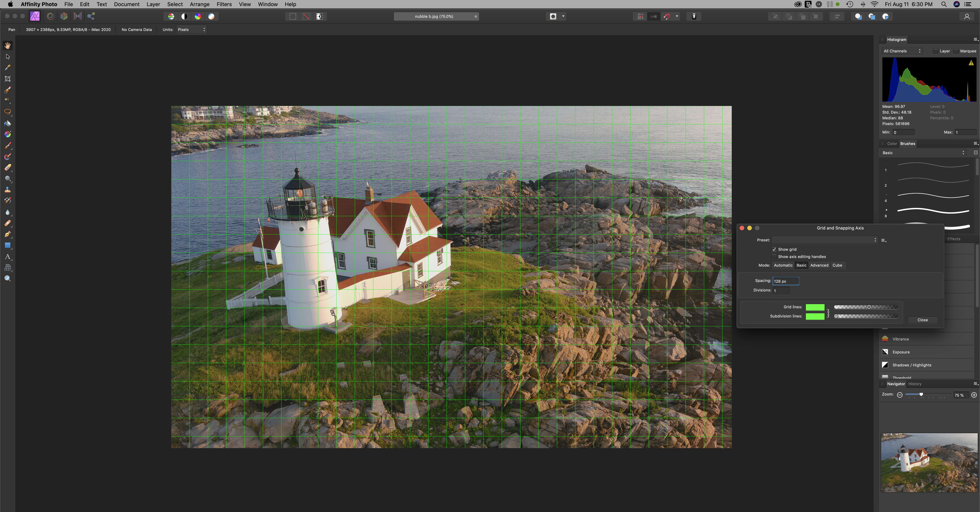Switch to the Effects tab
Viewport: 980px width, 512px height.
coord(953,239)
